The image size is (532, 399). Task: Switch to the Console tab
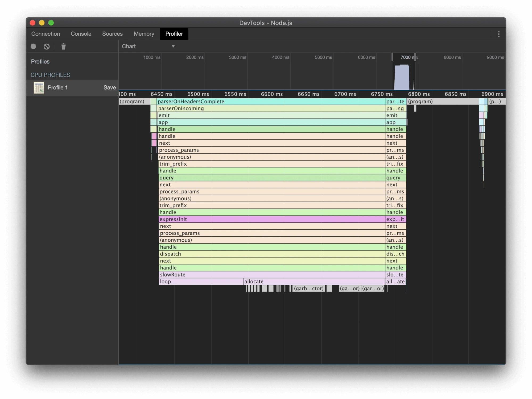pyautogui.click(x=81, y=34)
